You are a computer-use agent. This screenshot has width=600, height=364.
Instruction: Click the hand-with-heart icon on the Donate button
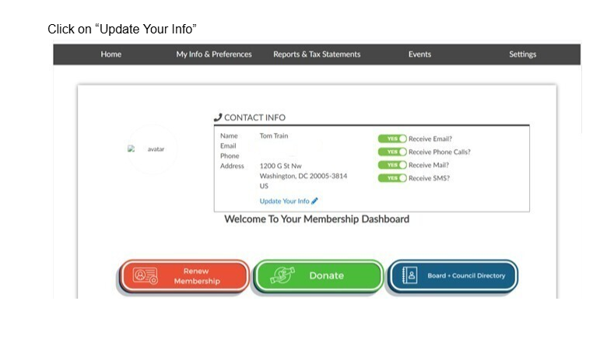click(281, 276)
